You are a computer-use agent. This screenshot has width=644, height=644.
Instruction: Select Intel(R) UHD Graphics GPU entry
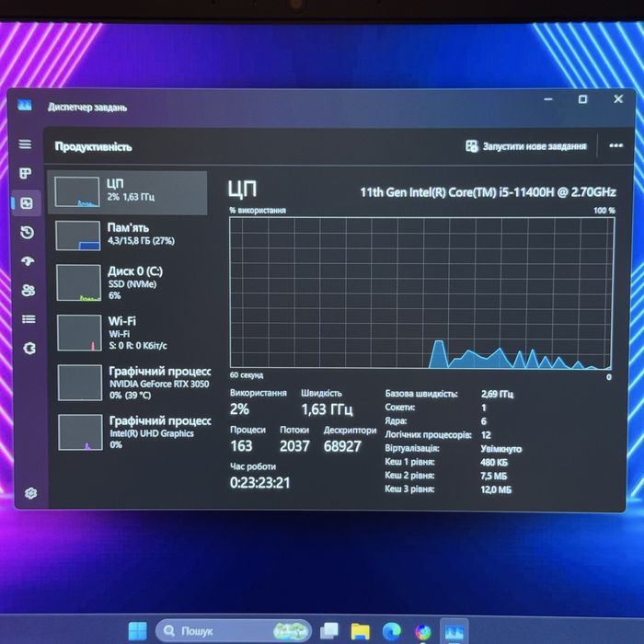pyautogui.click(x=132, y=432)
